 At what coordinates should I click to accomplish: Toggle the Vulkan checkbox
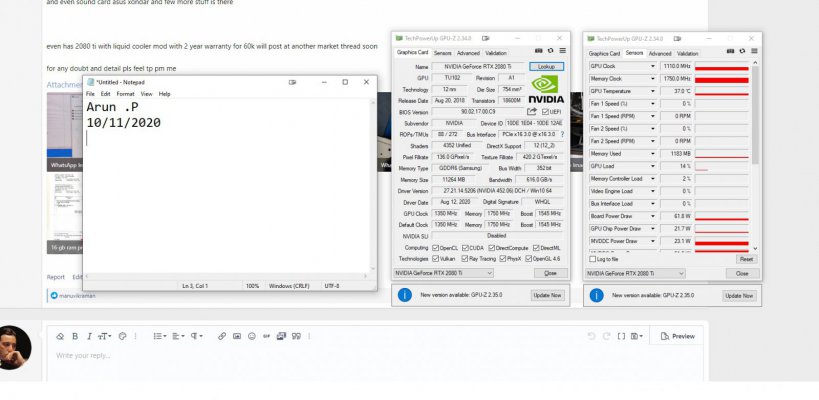coord(436,258)
